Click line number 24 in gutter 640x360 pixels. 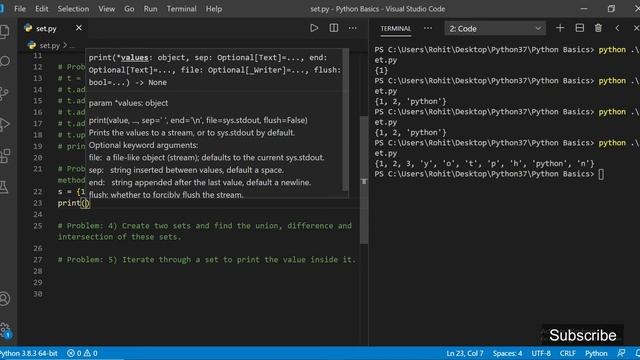tap(38, 214)
